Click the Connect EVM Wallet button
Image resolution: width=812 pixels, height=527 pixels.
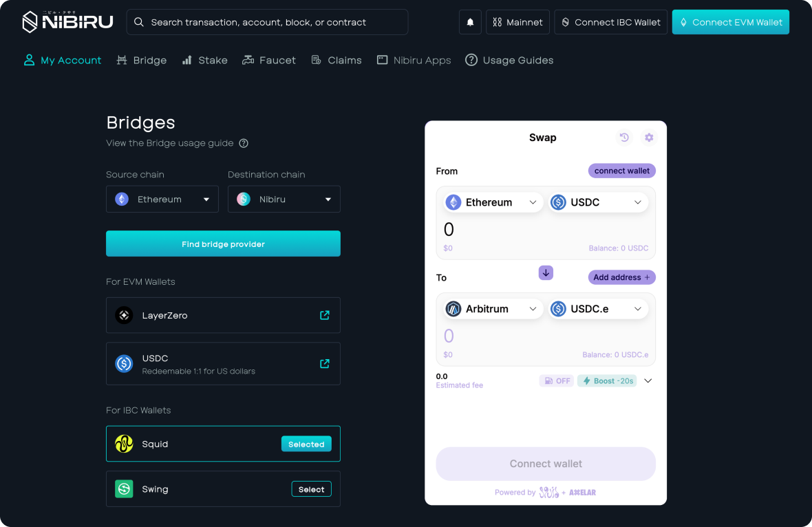point(731,22)
